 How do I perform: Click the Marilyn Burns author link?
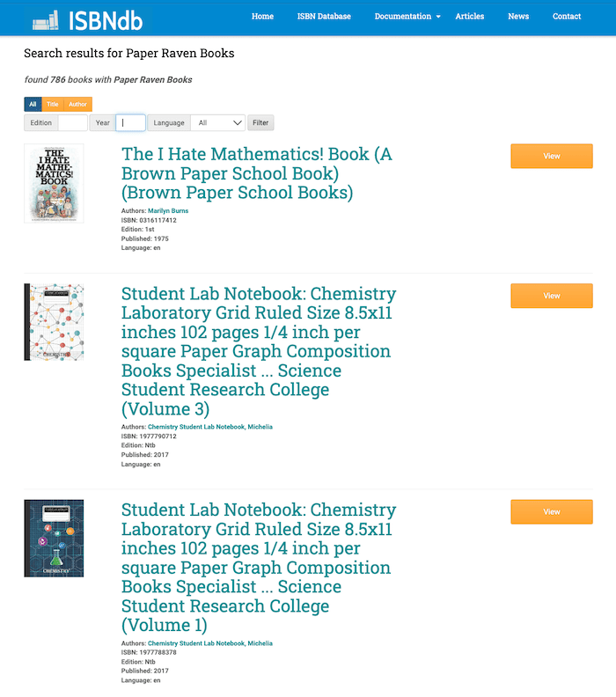(x=168, y=211)
